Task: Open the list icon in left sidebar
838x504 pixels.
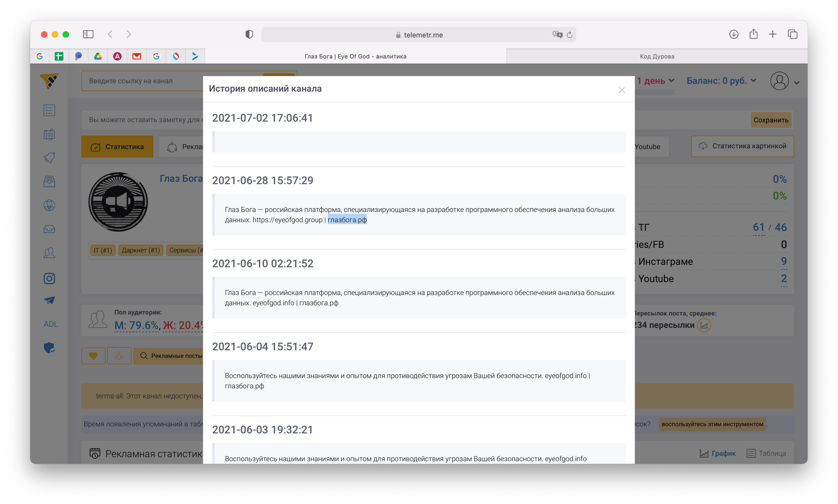Action: tap(49, 111)
